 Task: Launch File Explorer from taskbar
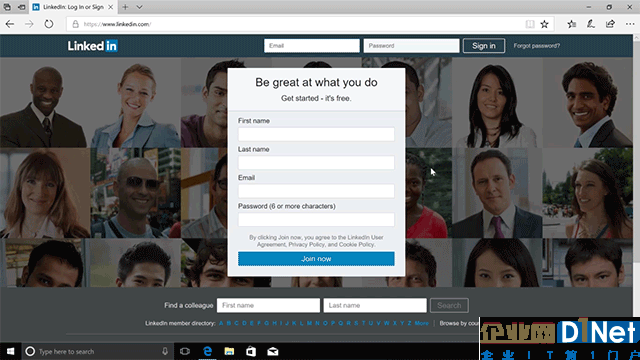[x=229, y=351]
